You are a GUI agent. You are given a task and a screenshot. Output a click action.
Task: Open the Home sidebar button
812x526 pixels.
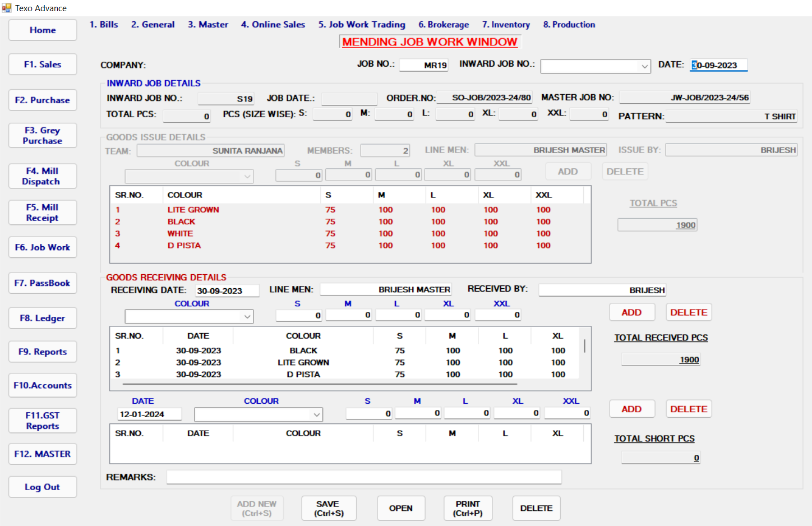tap(43, 30)
